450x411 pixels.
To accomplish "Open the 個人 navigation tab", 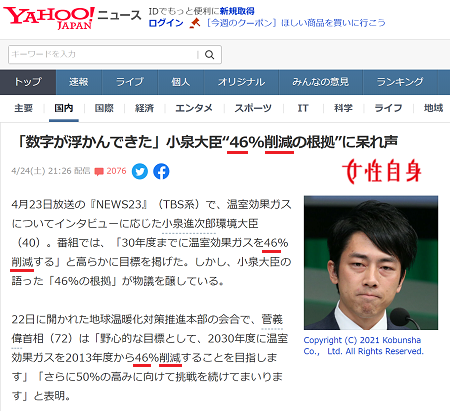I will pos(180,82).
